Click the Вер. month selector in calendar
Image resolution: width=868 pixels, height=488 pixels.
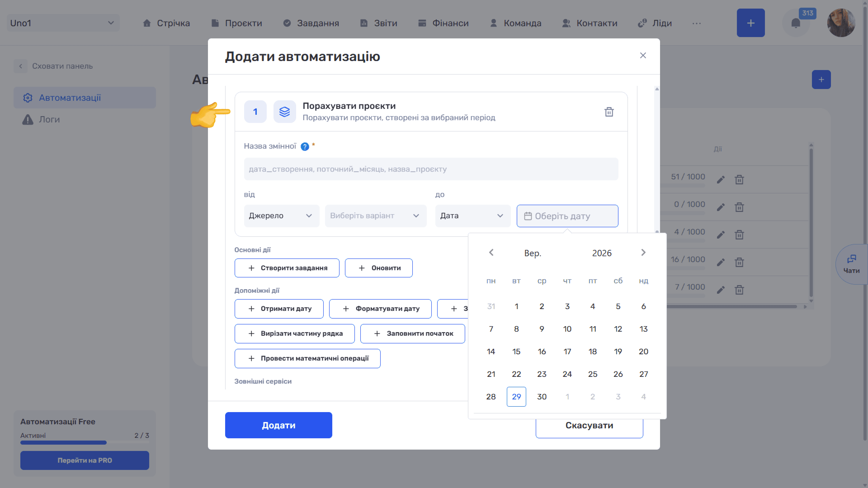pyautogui.click(x=532, y=253)
